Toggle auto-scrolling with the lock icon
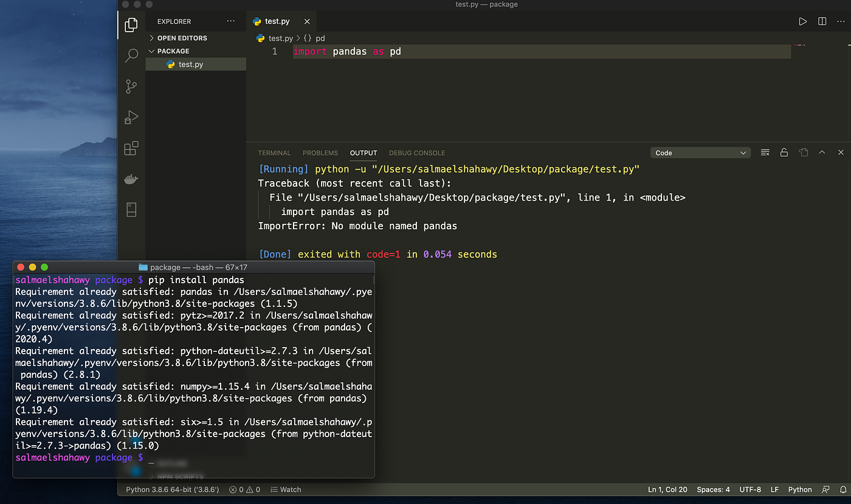851x504 pixels. tap(784, 152)
